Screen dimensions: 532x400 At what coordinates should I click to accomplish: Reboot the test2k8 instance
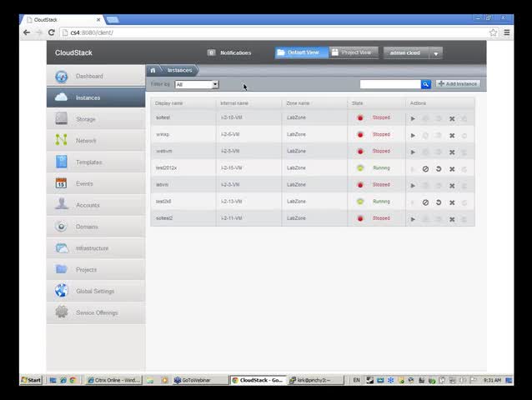[x=439, y=202]
